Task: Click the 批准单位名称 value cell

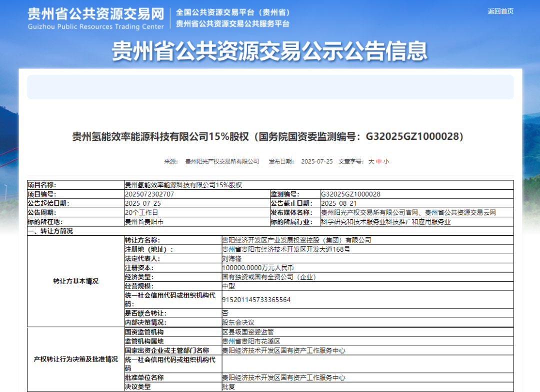Action: tap(367, 378)
